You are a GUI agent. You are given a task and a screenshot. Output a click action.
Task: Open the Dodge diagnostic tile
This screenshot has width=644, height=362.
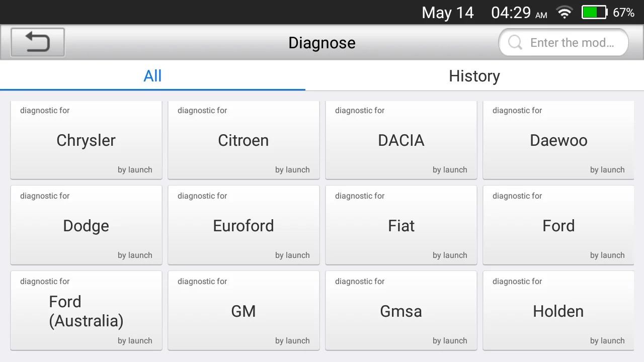86,226
